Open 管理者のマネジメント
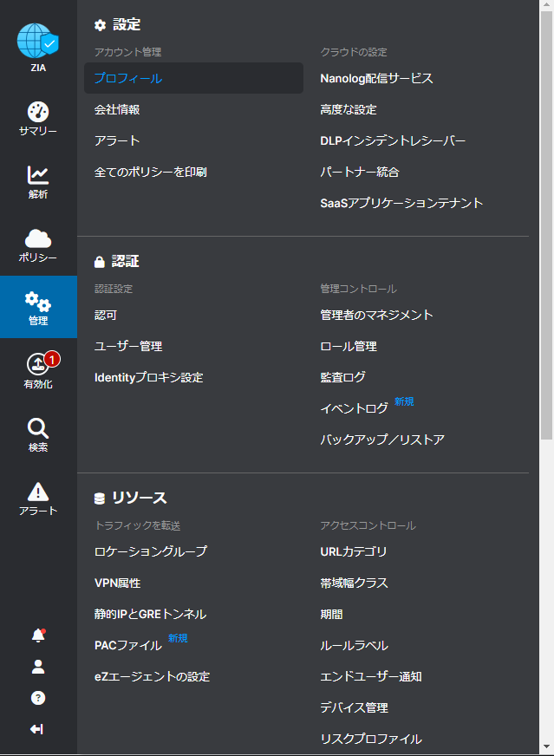 (376, 316)
